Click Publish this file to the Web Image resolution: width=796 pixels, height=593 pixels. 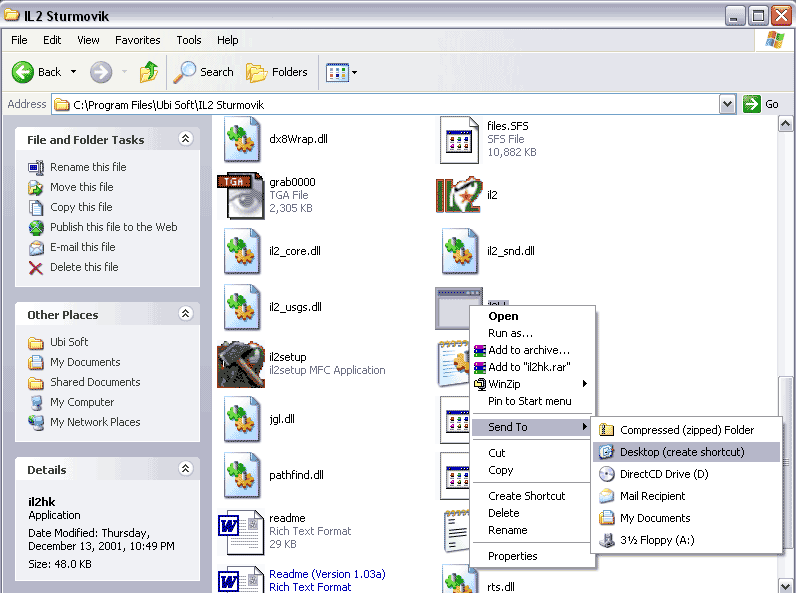coord(114,227)
